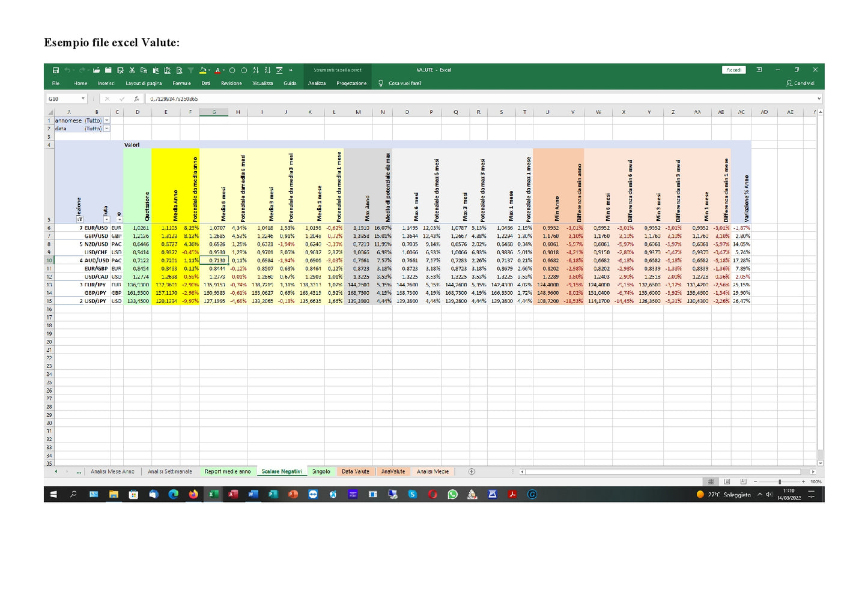Screen dimensions: 868x613
Task: Expand more quick access toolbar commands
Action: point(291,70)
